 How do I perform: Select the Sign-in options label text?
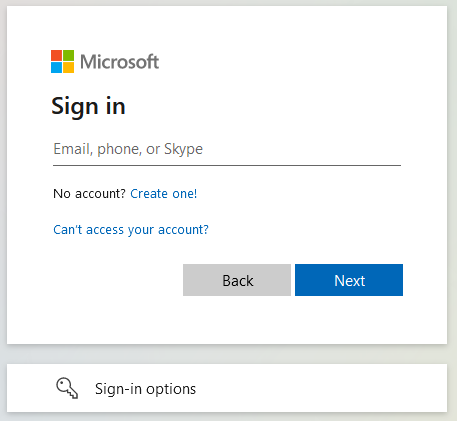pos(145,389)
